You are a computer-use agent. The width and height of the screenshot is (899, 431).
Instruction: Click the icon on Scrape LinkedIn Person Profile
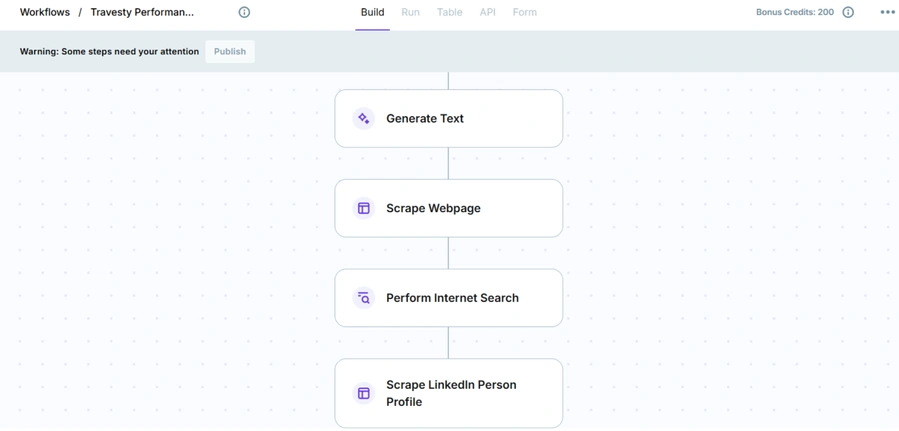click(364, 393)
